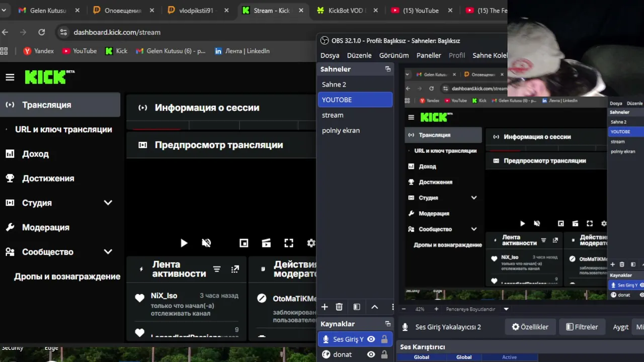Play the Kick stream preview
This screenshot has width=644, height=362.
[x=184, y=243]
